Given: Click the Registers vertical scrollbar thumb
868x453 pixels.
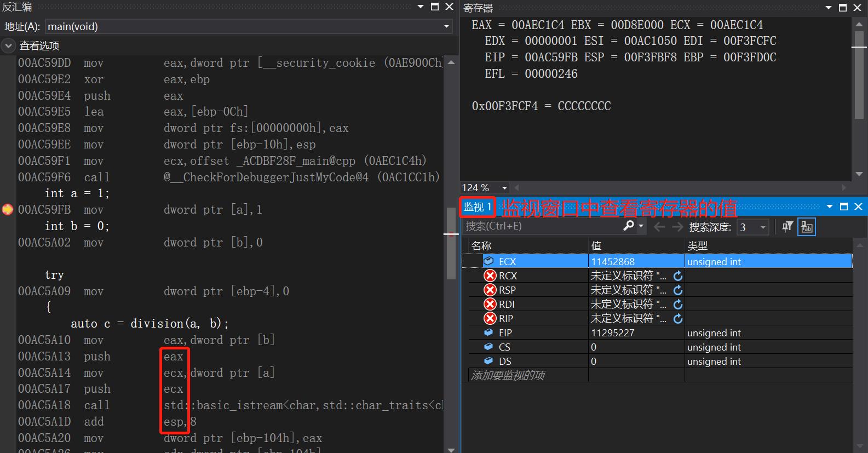Looking at the screenshot, I should [859, 74].
